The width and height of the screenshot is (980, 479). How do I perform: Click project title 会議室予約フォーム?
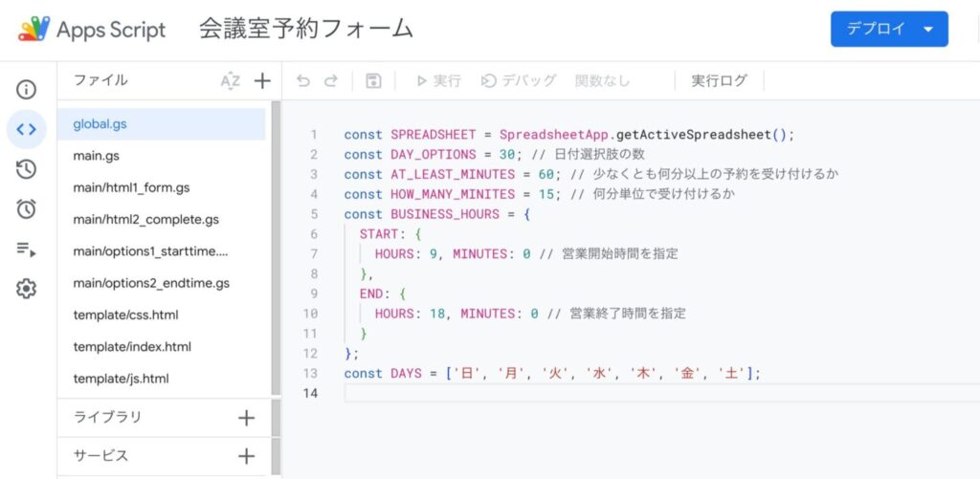306,29
